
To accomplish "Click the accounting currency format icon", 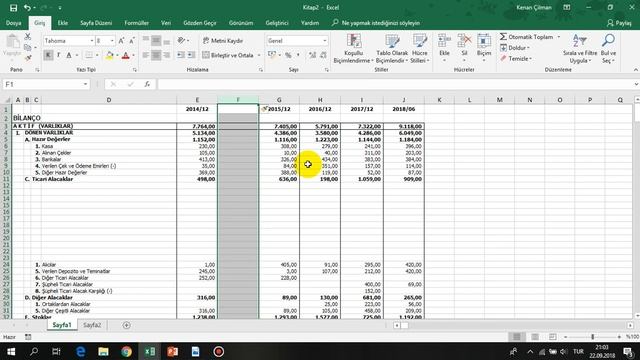I will click(x=272, y=55).
